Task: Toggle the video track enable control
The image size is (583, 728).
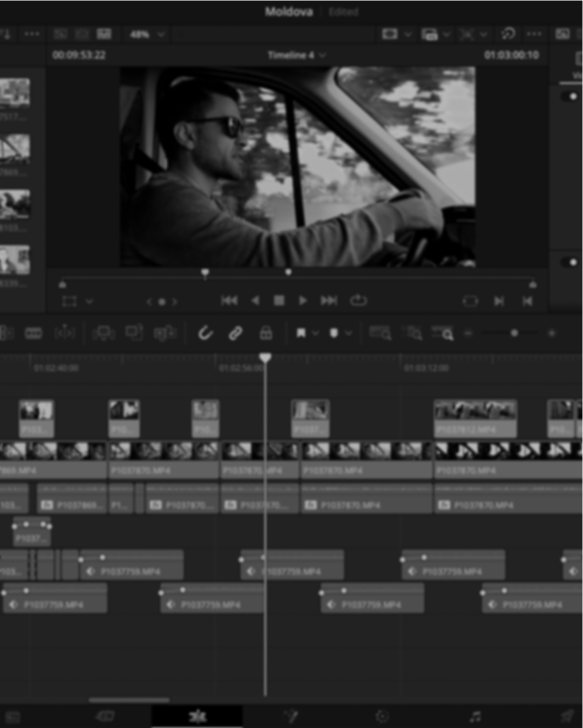Action: tap(569, 96)
